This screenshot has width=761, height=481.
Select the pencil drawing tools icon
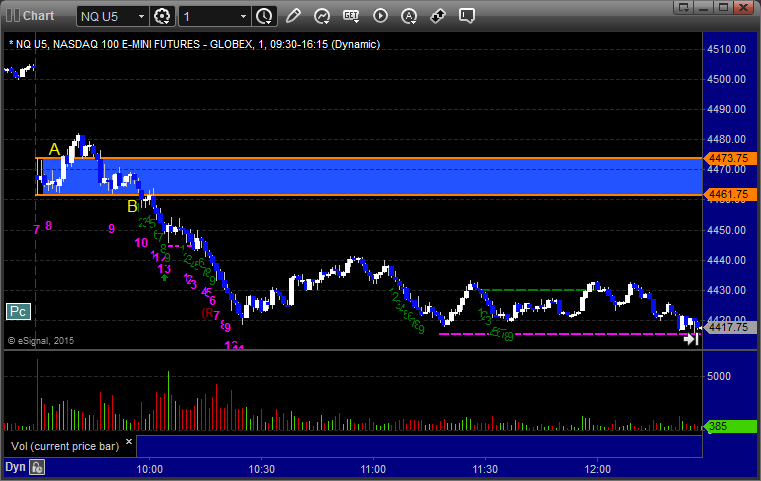tap(293, 16)
